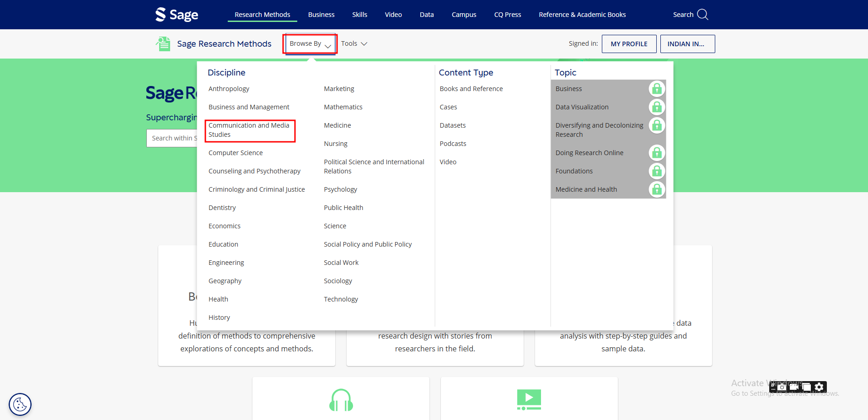Open capture toolbar settings gear
The image size is (868, 420).
coord(819,387)
